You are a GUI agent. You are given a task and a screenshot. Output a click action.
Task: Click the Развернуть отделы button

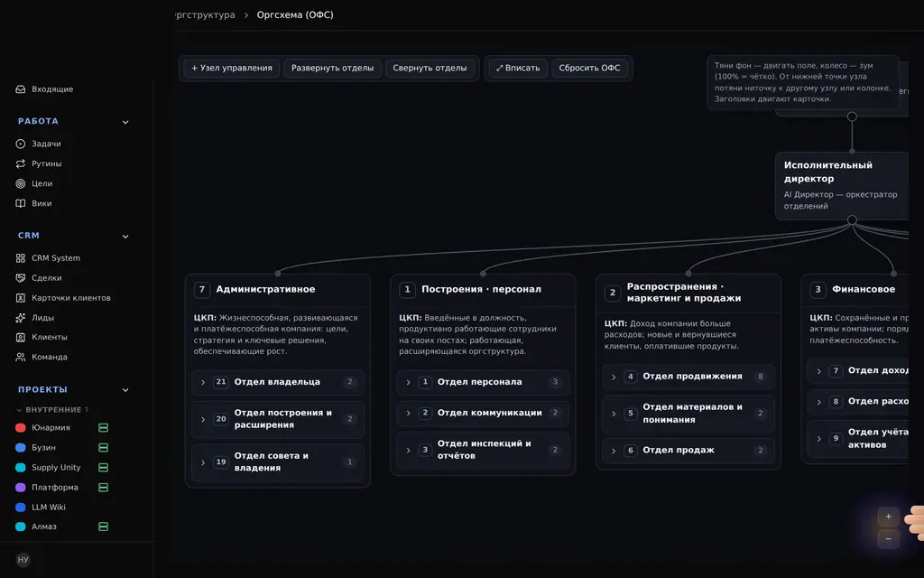[x=332, y=69]
